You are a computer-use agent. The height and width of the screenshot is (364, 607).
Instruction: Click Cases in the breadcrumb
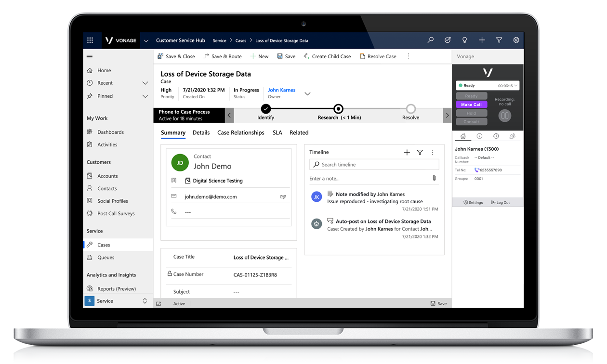(241, 41)
